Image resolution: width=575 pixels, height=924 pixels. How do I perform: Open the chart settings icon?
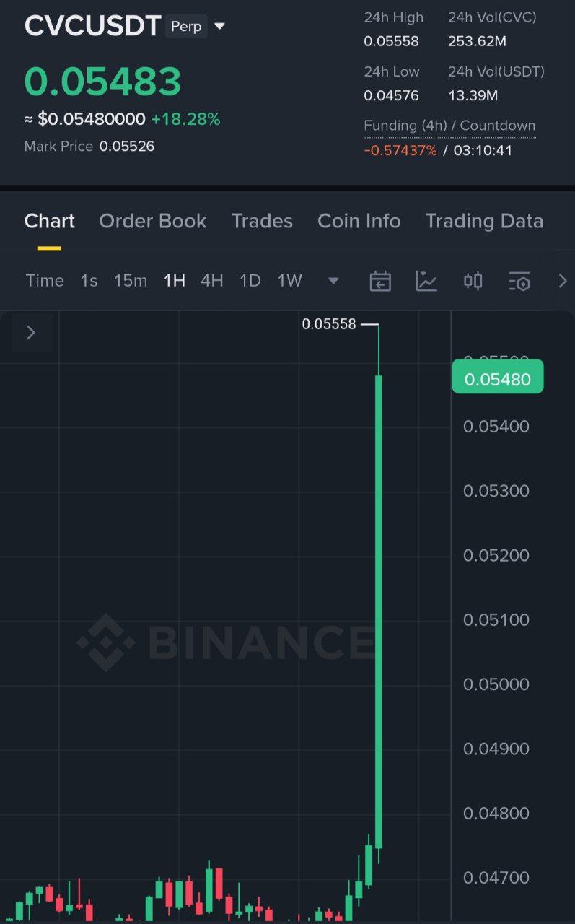(x=519, y=281)
